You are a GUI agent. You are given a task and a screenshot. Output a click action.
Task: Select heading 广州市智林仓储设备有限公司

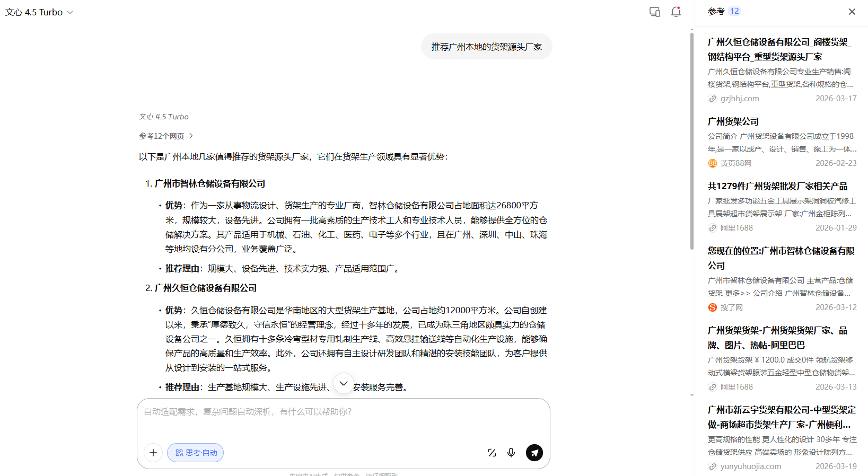pyautogui.click(x=210, y=183)
